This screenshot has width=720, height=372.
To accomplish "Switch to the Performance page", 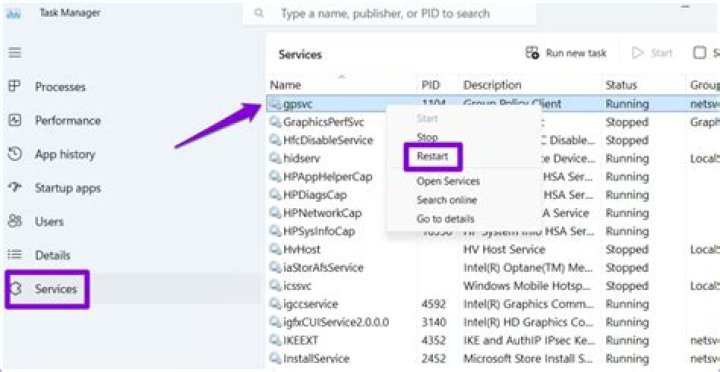I will click(x=68, y=121).
